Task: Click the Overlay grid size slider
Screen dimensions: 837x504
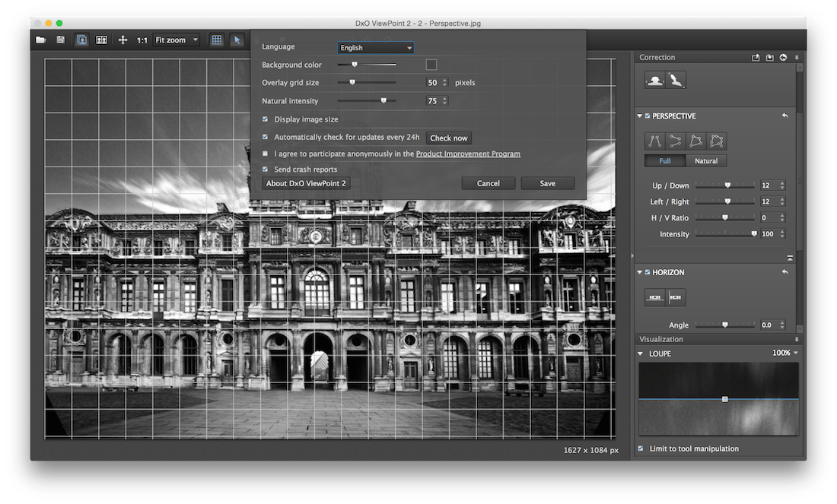Action: click(368, 83)
